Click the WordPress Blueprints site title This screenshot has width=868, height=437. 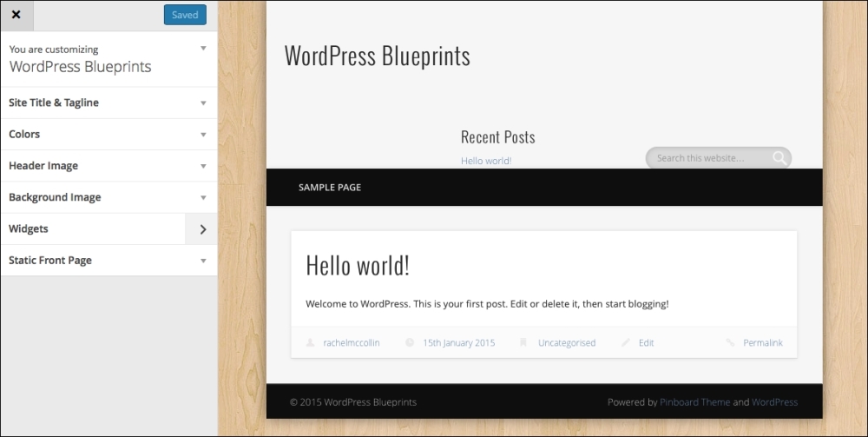tap(377, 56)
